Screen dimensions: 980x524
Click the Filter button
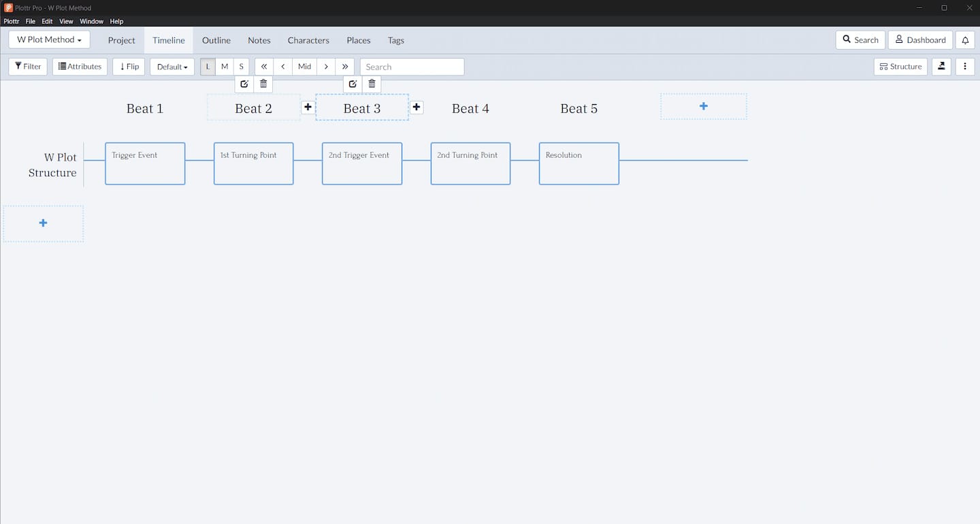pos(28,67)
